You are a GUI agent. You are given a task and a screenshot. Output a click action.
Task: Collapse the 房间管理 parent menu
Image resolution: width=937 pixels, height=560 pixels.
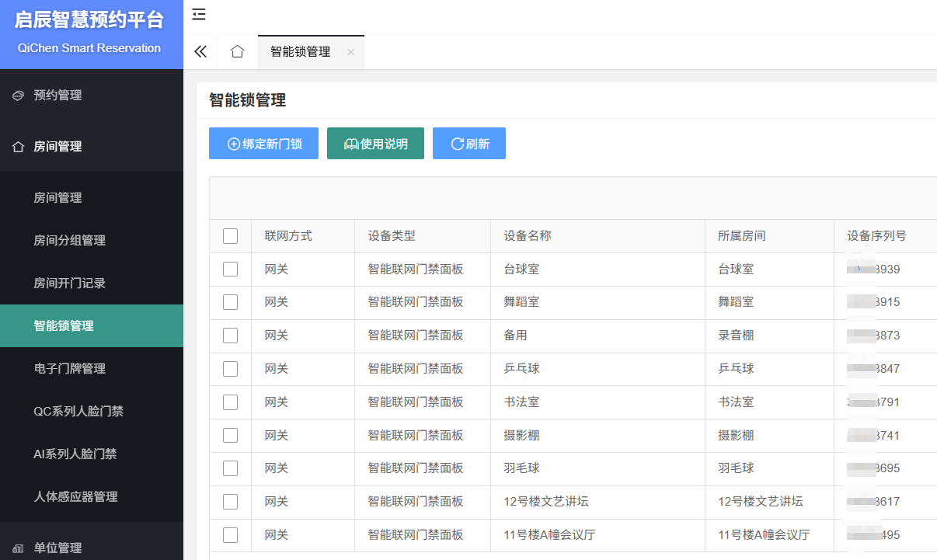click(x=92, y=147)
